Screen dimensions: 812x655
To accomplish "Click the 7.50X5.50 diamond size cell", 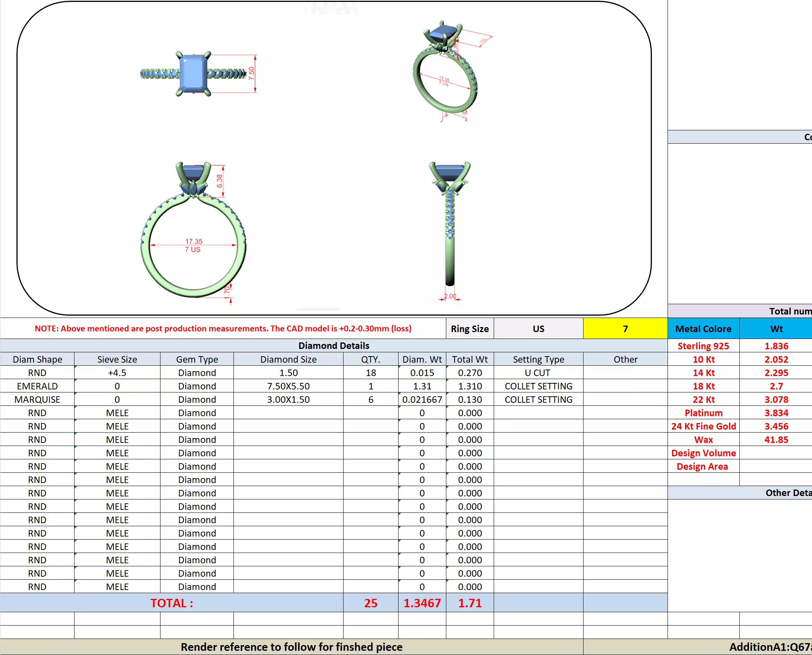I will (288, 386).
